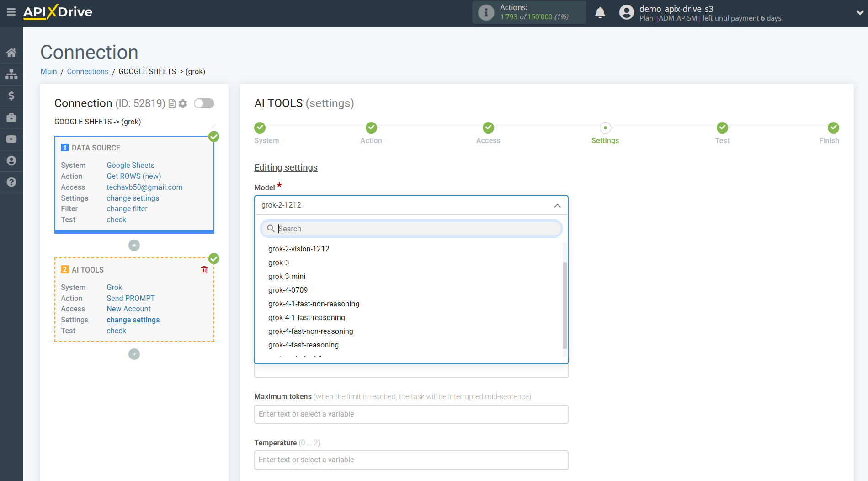Click the help question mark sidebar icon

pyautogui.click(x=11, y=182)
